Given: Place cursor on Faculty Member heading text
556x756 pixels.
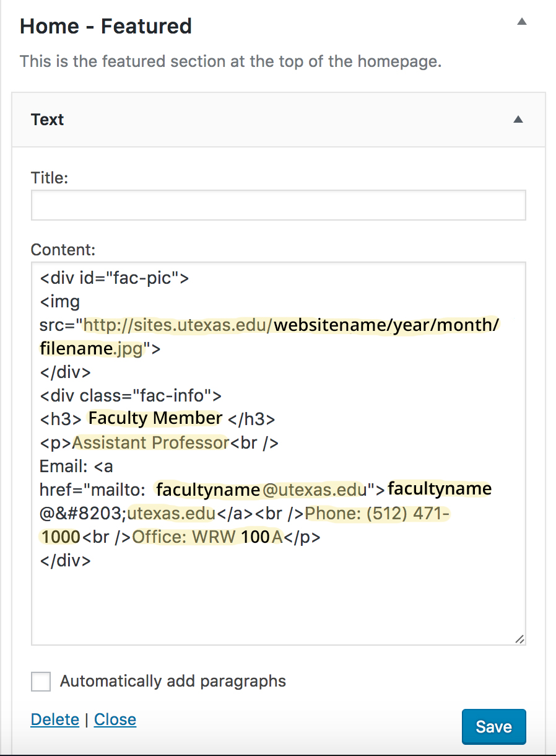Looking at the screenshot, I should point(155,418).
